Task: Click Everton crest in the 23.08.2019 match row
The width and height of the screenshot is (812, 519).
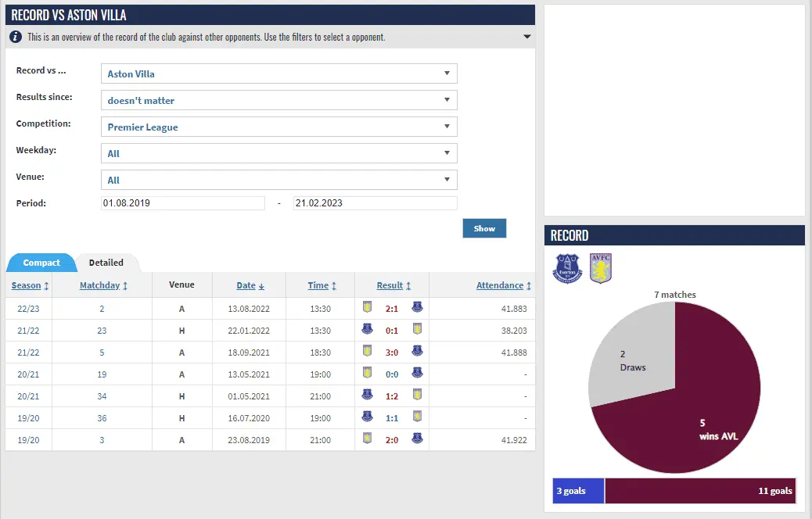Action: click(417, 439)
